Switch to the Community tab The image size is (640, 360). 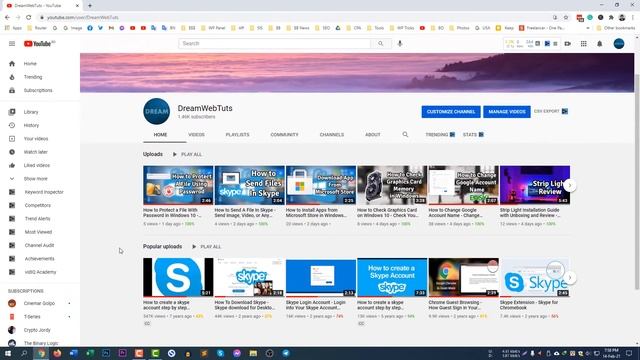pyautogui.click(x=284, y=135)
